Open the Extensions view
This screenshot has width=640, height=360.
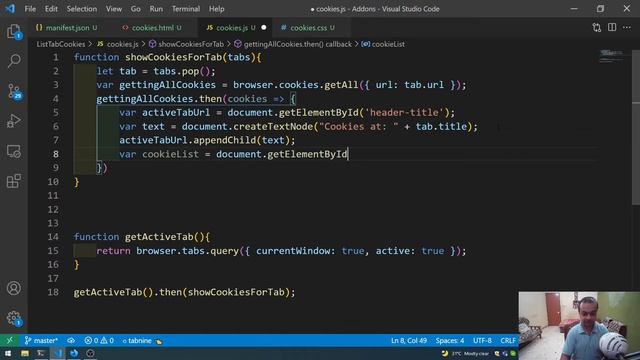[13, 181]
